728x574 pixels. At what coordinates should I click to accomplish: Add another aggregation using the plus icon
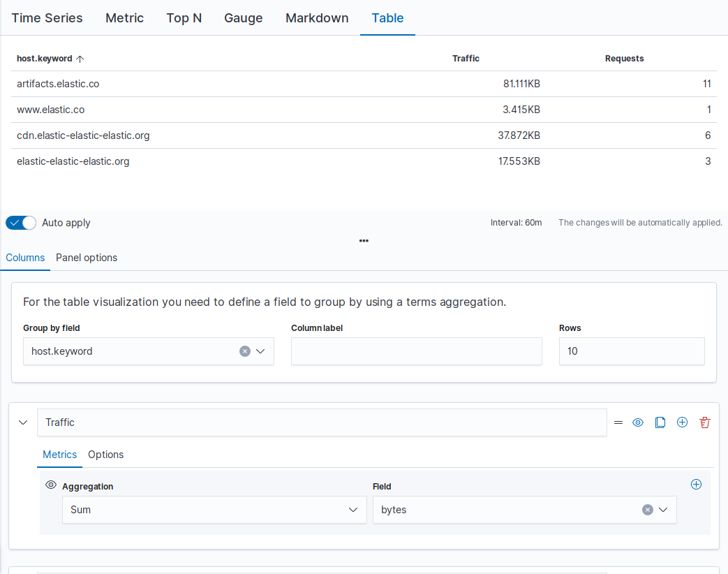point(696,484)
